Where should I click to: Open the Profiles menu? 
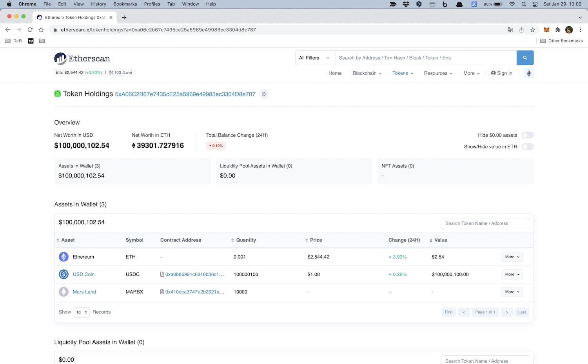[x=152, y=4]
